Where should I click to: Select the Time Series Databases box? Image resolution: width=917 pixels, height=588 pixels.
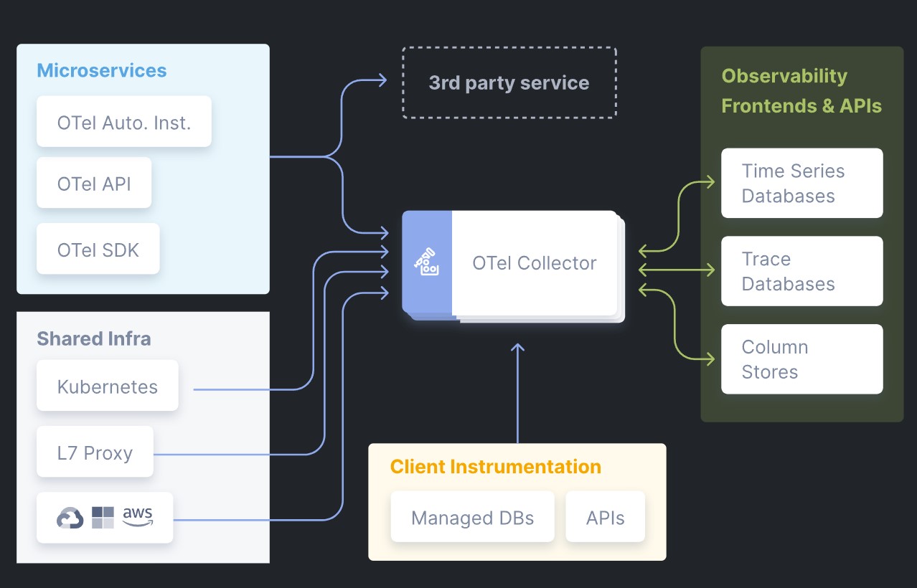click(x=801, y=183)
